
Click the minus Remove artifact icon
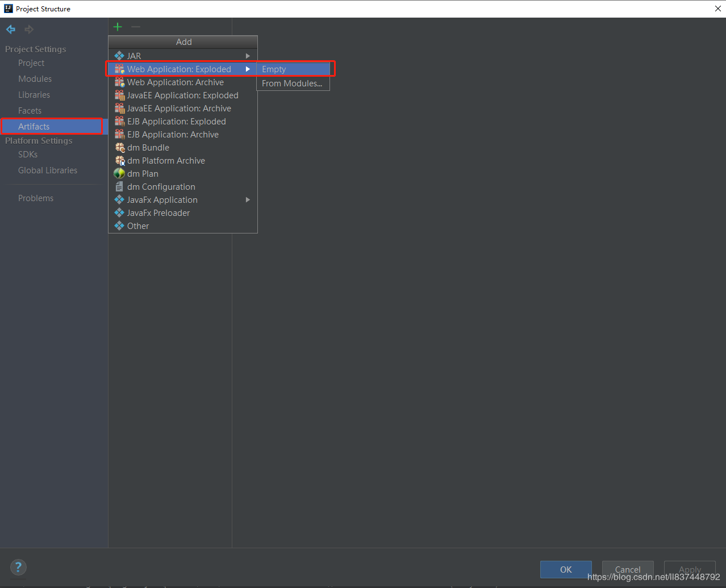point(135,27)
